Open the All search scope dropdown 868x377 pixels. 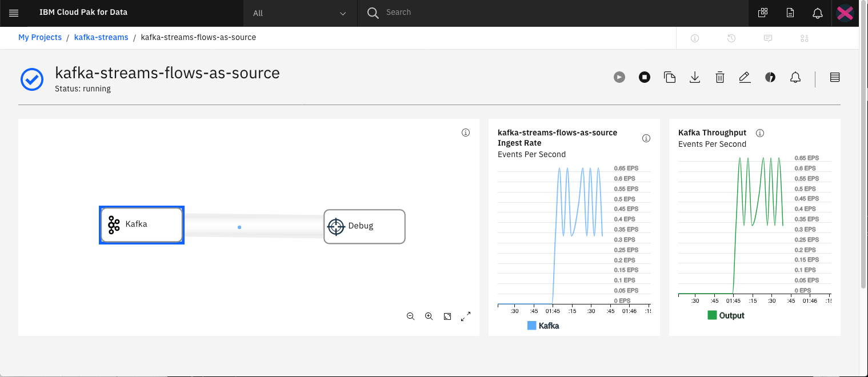point(300,13)
